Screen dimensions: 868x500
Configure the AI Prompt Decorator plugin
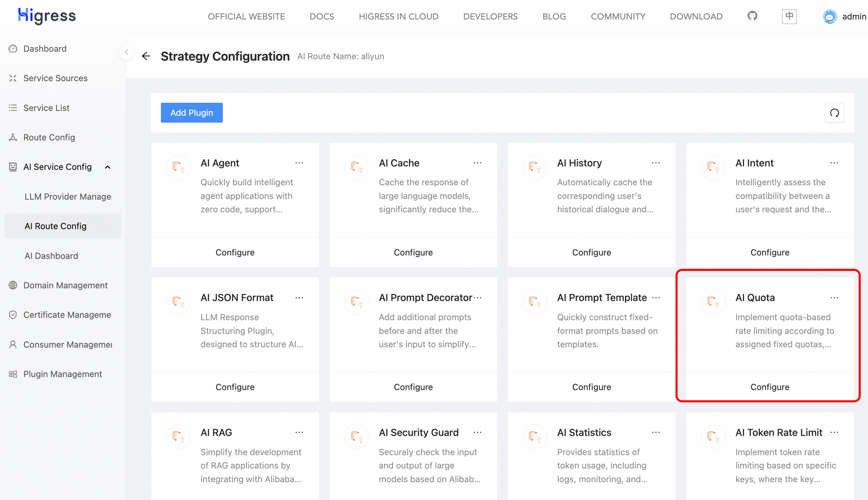click(x=413, y=387)
